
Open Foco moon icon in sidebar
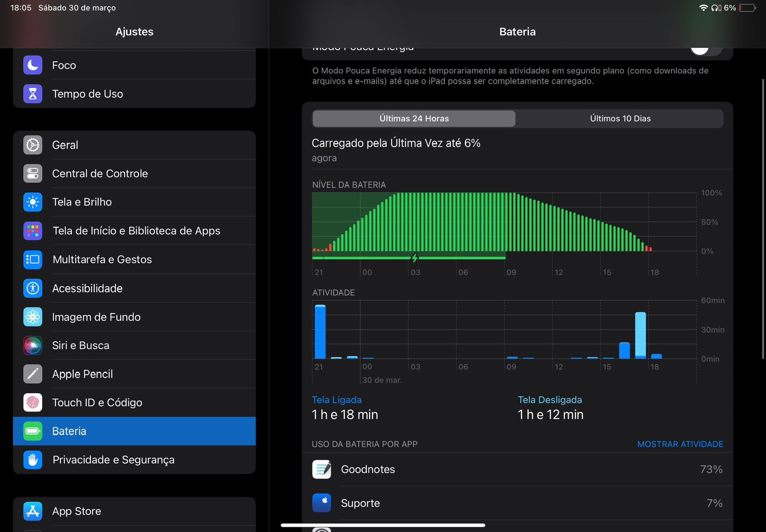click(x=33, y=65)
